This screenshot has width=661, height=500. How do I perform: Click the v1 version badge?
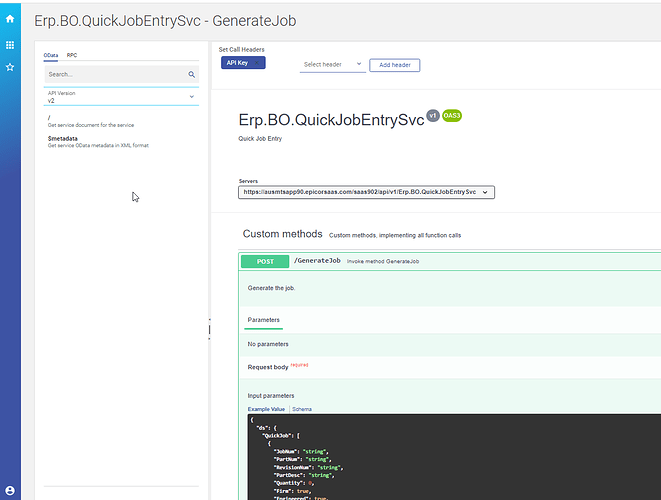433,116
